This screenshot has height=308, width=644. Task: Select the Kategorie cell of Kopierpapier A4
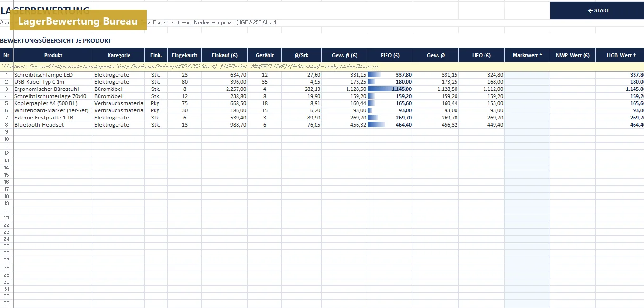point(119,103)
